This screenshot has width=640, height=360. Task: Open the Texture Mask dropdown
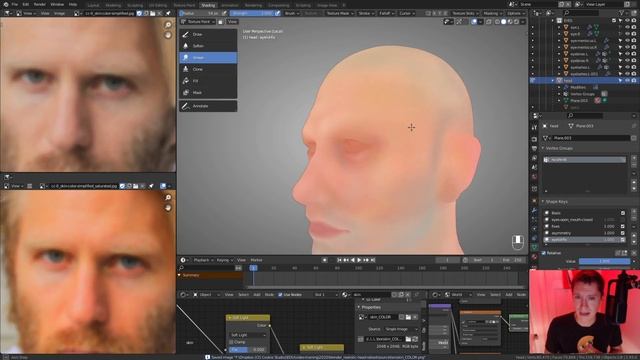(x=340, y=13)
